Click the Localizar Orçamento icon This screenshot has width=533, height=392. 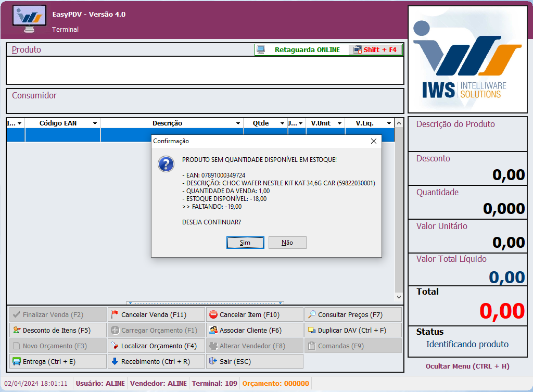(x=115, y=346)
